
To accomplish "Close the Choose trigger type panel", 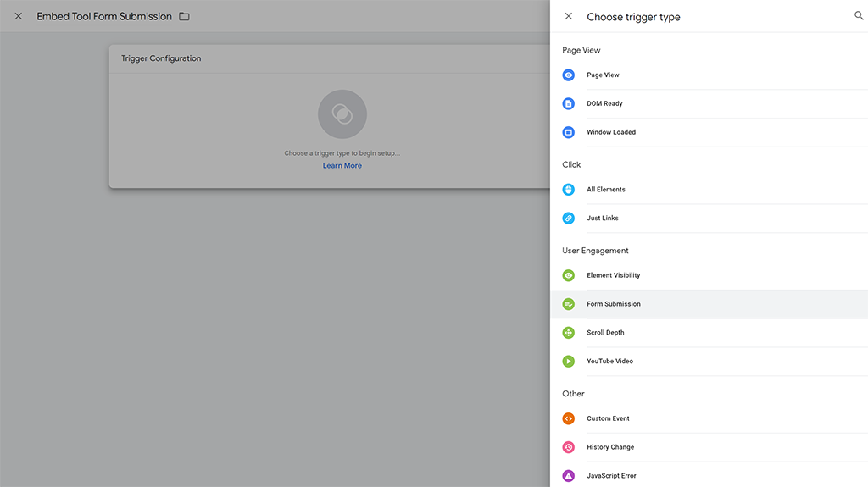I will click(x=569, y=16).
